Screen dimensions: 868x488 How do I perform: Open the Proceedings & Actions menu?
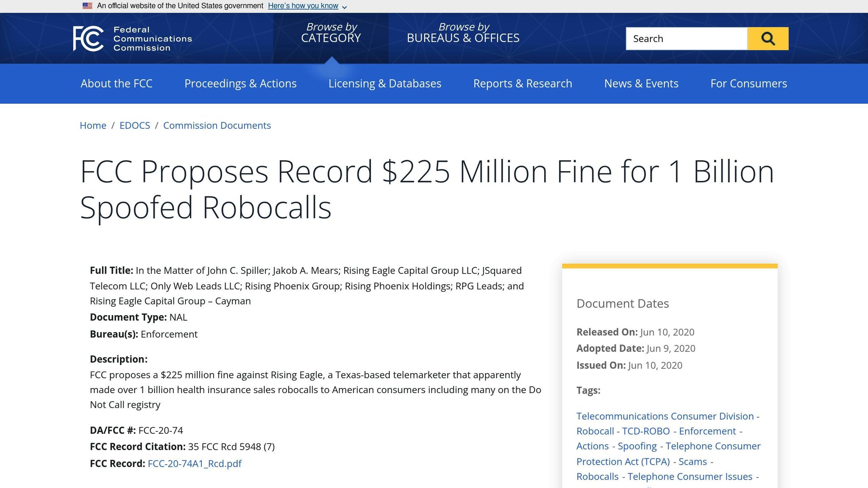pos(240,83)
